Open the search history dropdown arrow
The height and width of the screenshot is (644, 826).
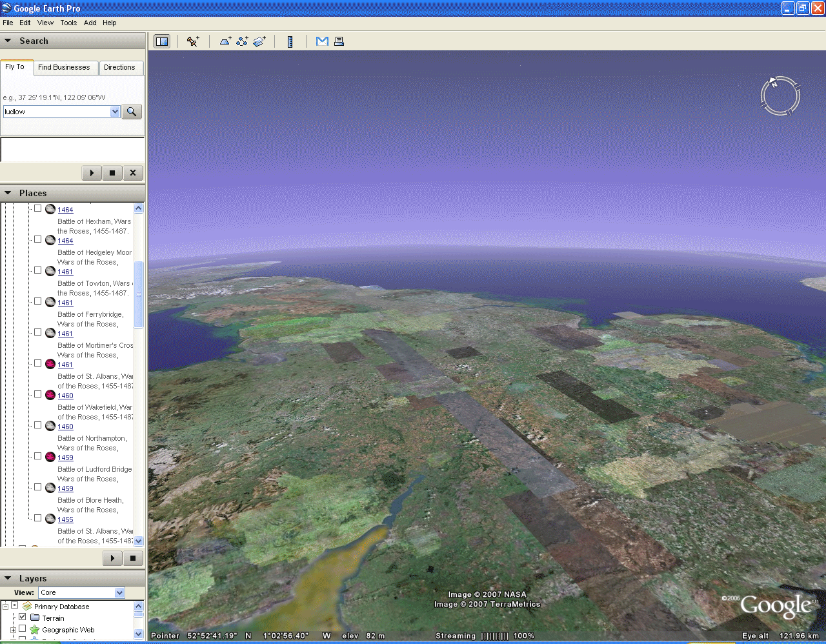coord(115,112)
